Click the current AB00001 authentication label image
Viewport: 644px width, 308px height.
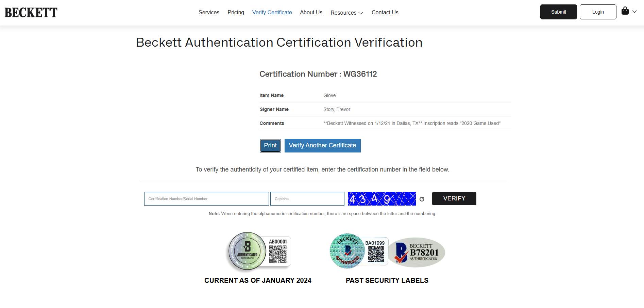tap(259, 252)
